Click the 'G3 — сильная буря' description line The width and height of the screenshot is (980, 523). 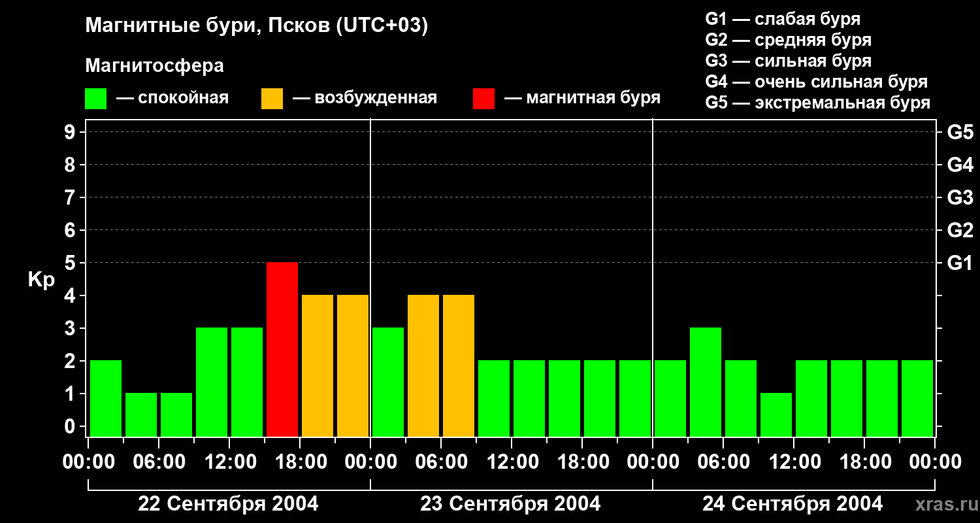click(789, 61)
